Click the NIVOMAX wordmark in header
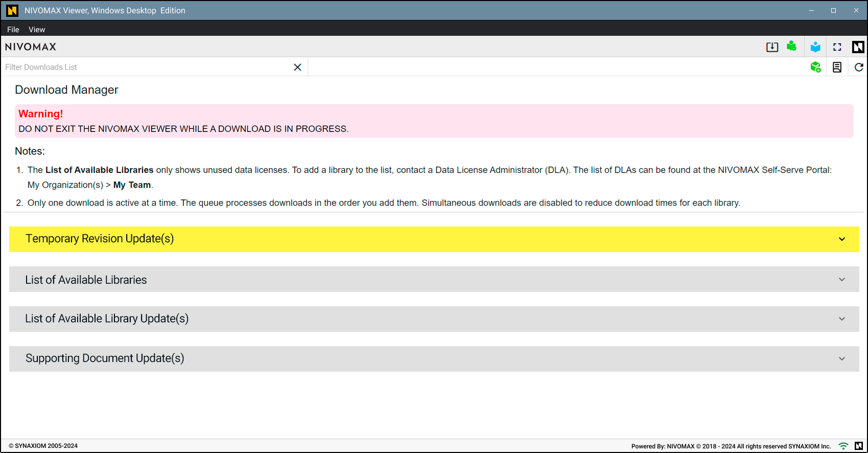Image resolution: width=868 pixels, height=453 pixels. (31, 47)
